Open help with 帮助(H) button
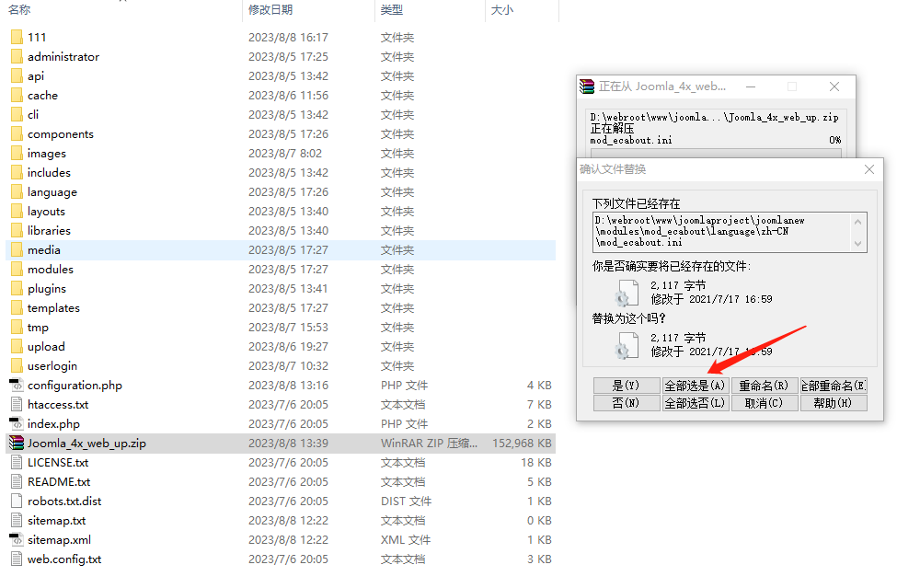 (x=833, y=403)
